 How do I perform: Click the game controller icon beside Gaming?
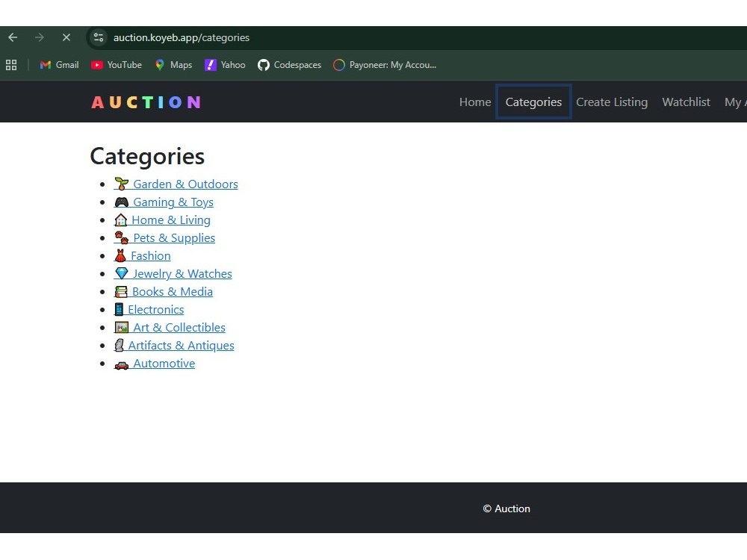pyautogui.click(x=122, y=202)
